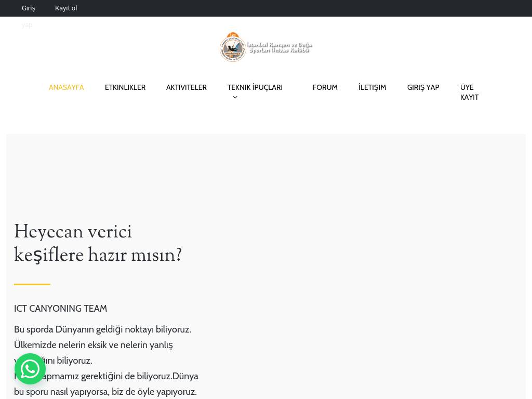Click the "Heyecan verici keşiflere" heading

[x=98, y=243]
